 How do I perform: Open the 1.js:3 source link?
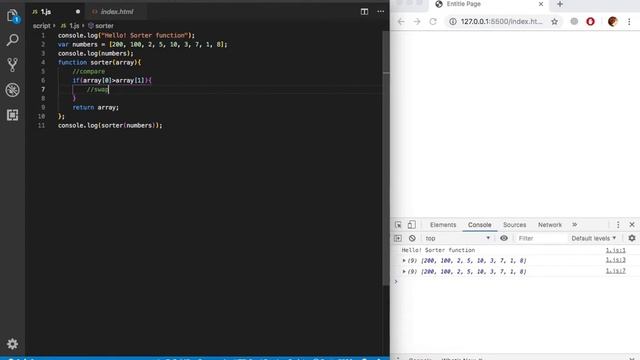tap(616, 260)
